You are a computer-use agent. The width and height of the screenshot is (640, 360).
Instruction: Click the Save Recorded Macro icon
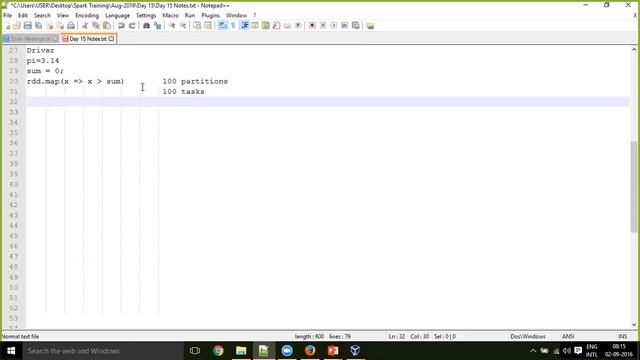[356, 26]
